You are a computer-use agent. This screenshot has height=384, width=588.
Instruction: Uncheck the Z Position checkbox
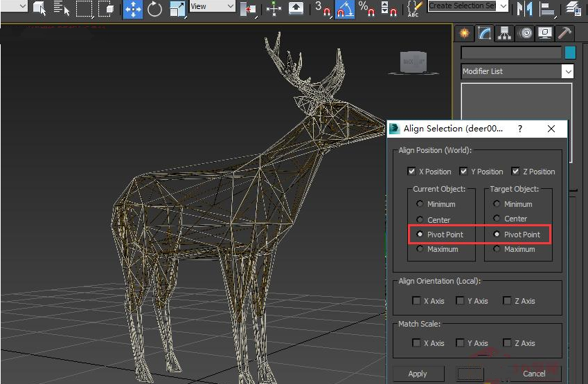click(x=515, y=171)
